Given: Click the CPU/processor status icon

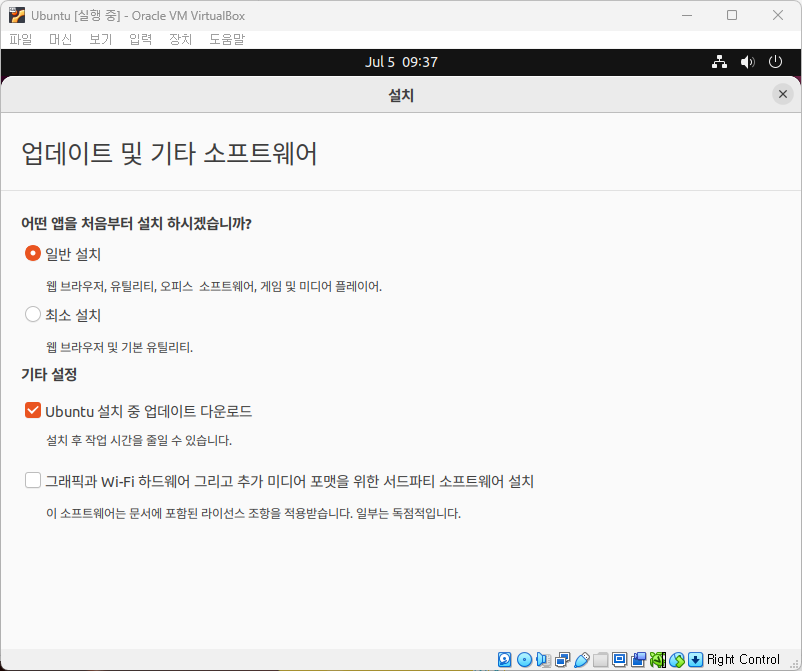Looking at the screenshot, I should (x=658, y=659).
